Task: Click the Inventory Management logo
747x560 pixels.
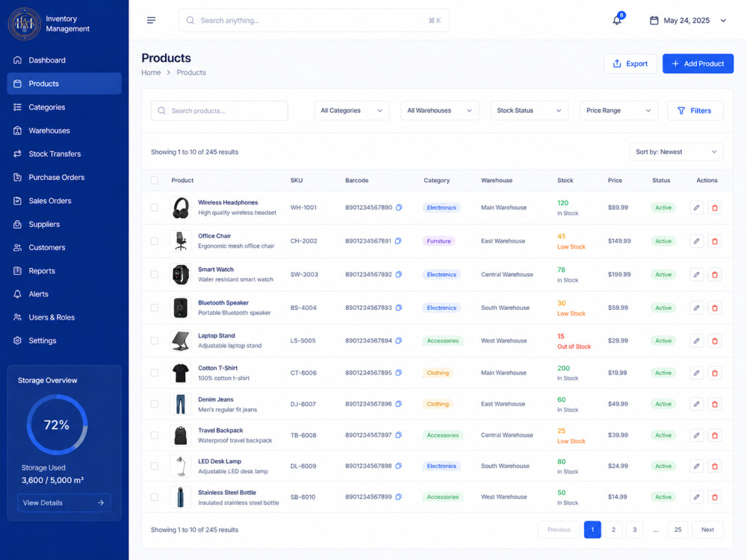Action: tap(25, 23)
